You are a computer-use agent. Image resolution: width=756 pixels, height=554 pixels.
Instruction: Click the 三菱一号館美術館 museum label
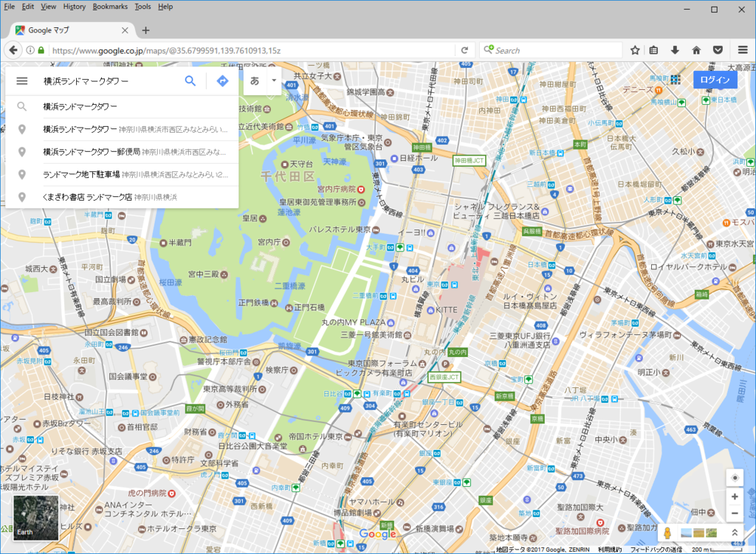(x=372, y=335)
